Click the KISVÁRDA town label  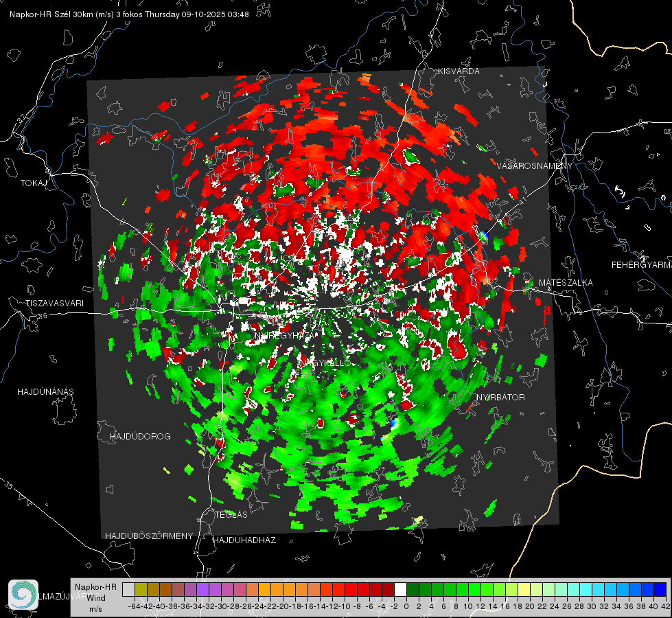(x=459, y=71)
